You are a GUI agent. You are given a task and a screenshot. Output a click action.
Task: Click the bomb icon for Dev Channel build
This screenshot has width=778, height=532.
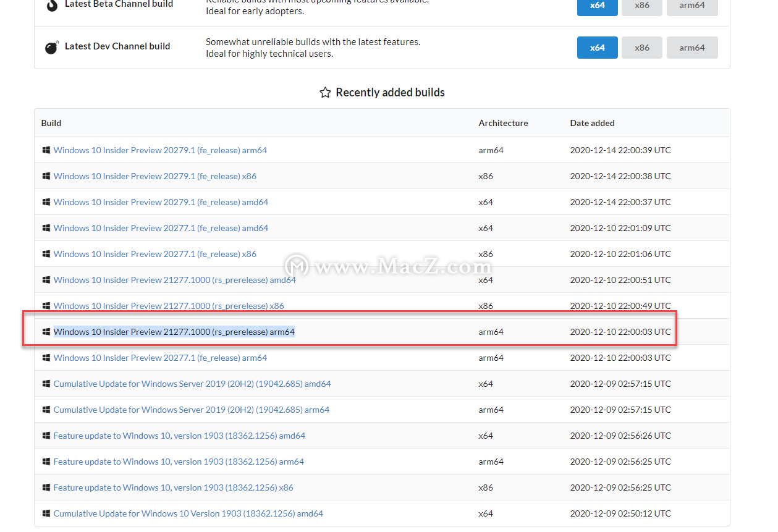[52, 47]
